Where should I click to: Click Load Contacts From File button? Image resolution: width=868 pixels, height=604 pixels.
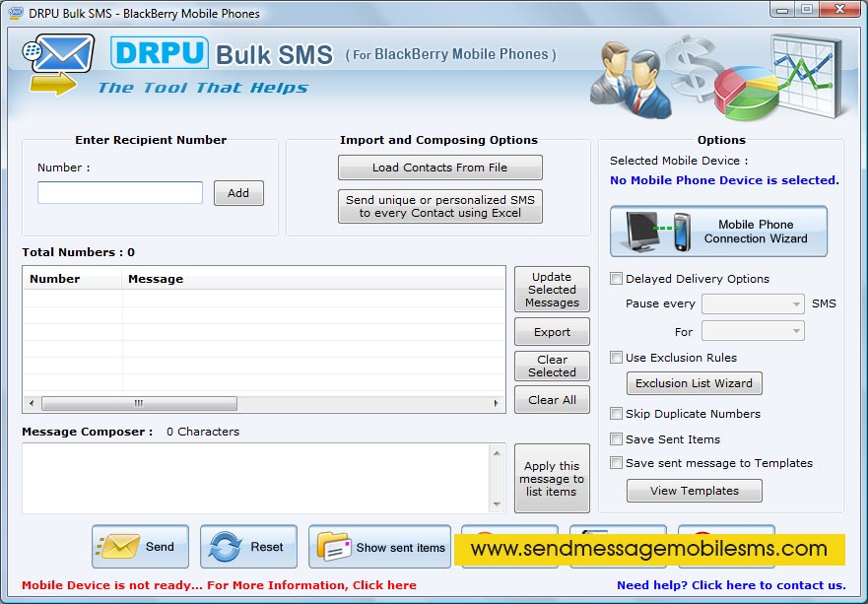click(x=440, y=168)
